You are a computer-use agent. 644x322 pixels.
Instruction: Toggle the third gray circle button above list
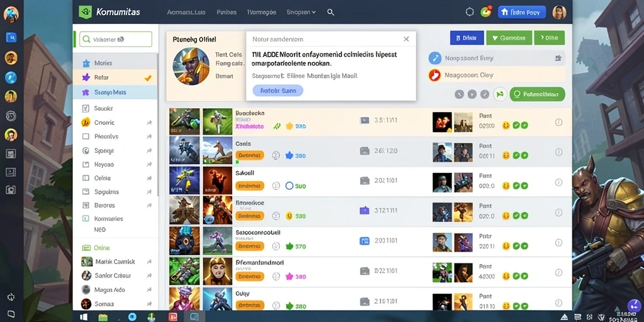click(x=485, y=94)
